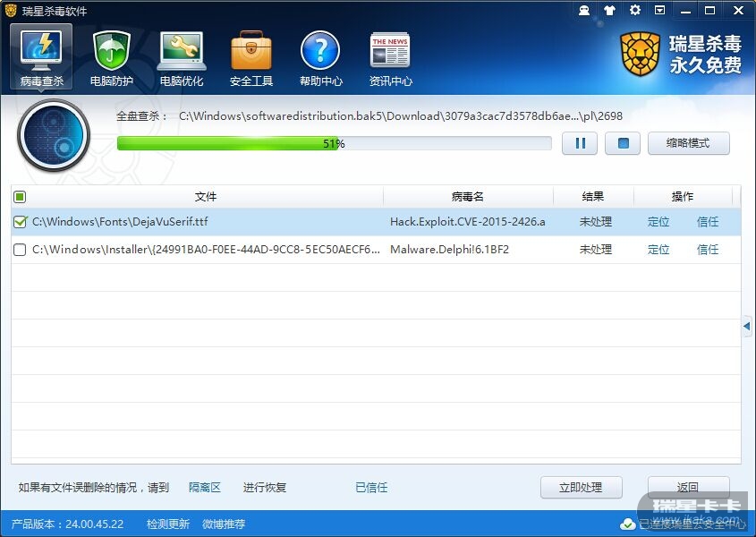Select the C:\Windows\Installer file path row
Image resolution: width=756 pixels, height=537 pixels.
point(206,250)
